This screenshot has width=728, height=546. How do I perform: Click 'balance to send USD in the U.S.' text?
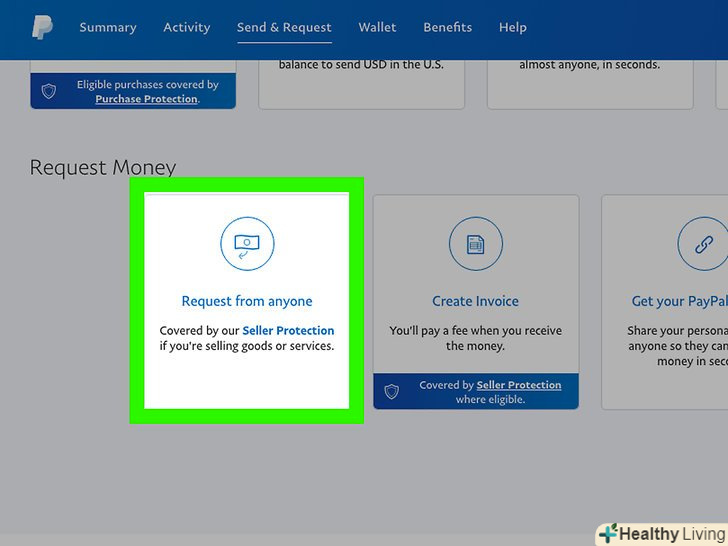pos(361,65)
